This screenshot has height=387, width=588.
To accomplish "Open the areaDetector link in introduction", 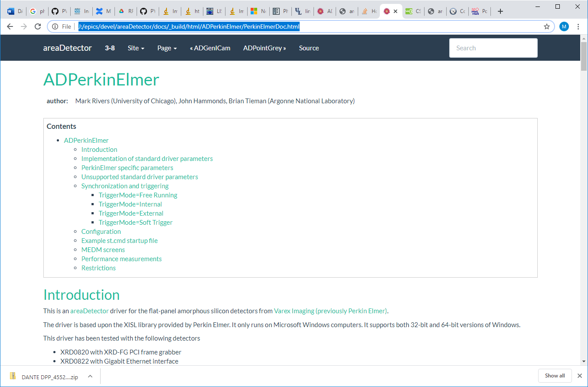I will pos(89,311).
